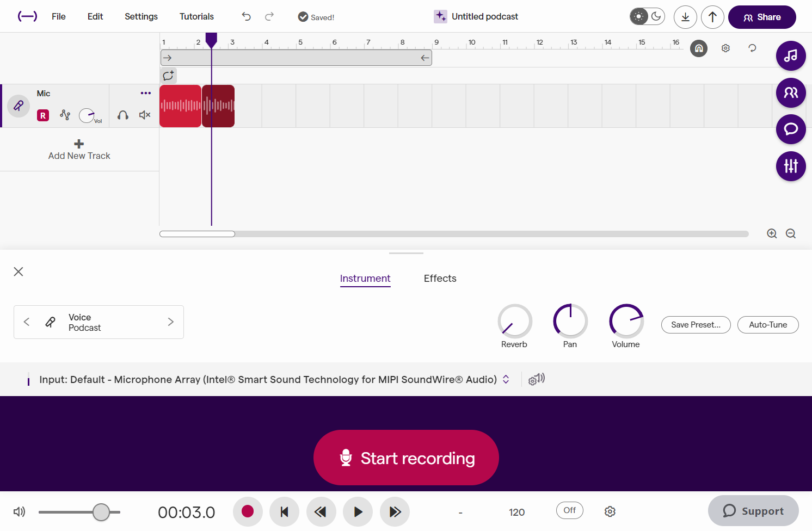Click the Mic track instrument icon
The height and width of the screenshot is (531, 812).
tap(19, 106)
